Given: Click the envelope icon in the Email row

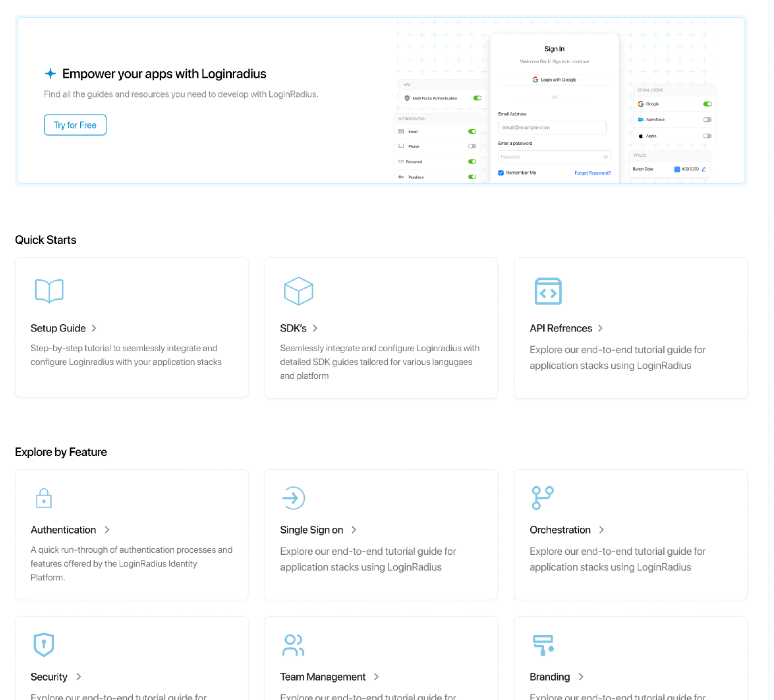Looking at the screenshot, I should 401,132.
